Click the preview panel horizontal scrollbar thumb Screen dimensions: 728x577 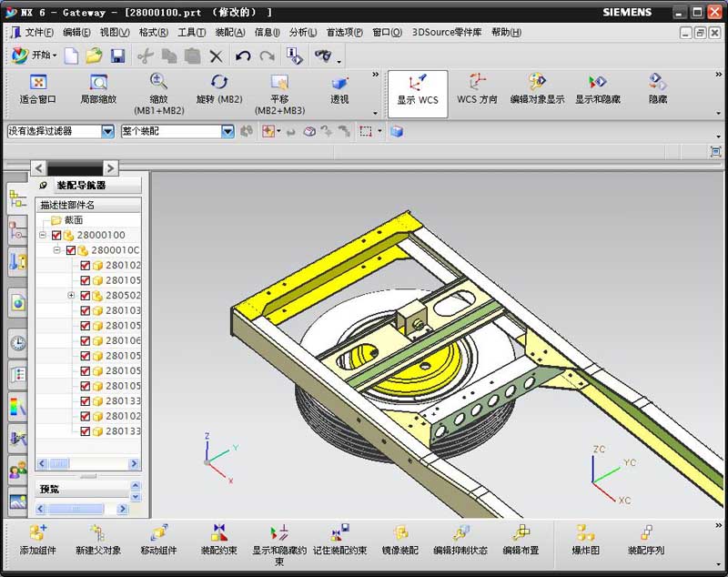point(76,510)
